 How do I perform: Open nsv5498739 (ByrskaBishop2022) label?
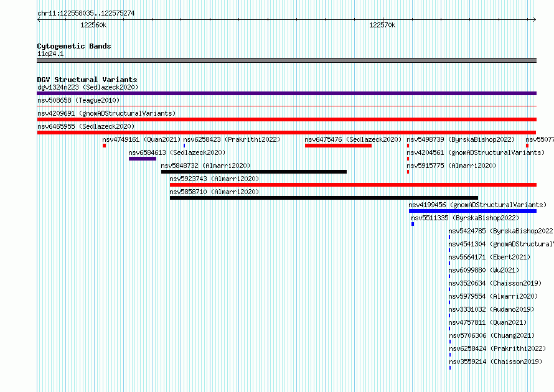pos(461,139)
